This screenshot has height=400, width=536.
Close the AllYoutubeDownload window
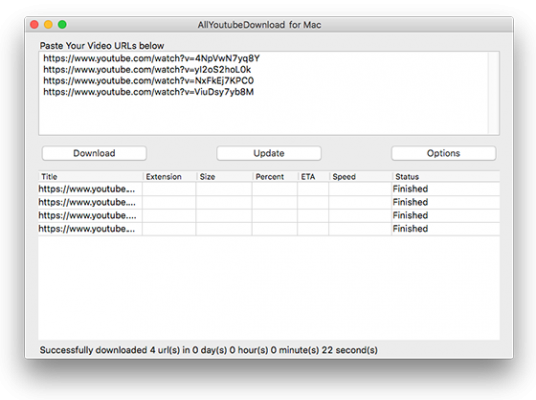point(34,25)
